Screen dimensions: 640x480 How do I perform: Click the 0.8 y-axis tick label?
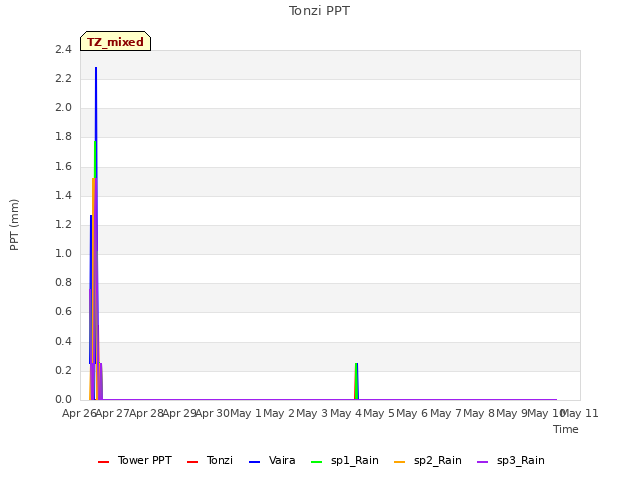[63, 282]
